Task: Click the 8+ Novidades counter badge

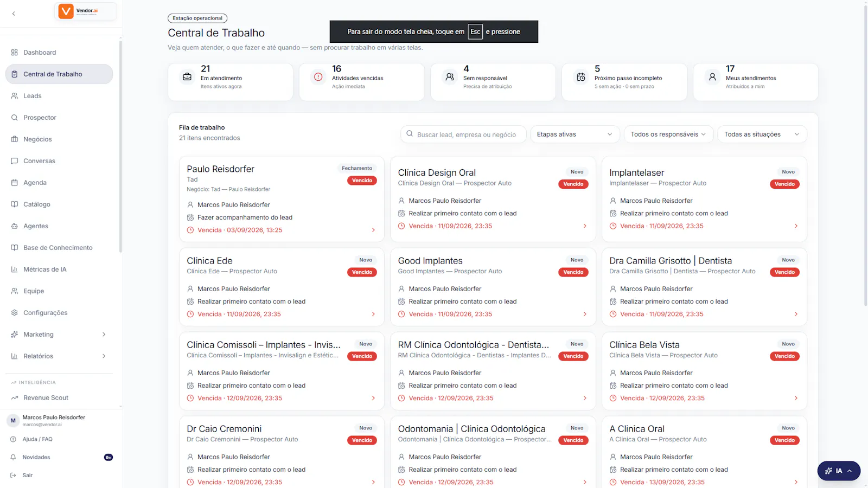Action: click(108, 457)
